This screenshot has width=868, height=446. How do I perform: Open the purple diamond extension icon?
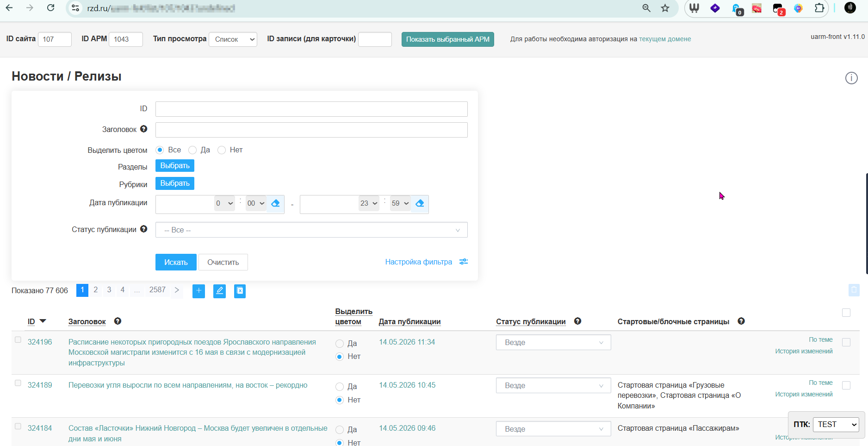tap(715, 8)
